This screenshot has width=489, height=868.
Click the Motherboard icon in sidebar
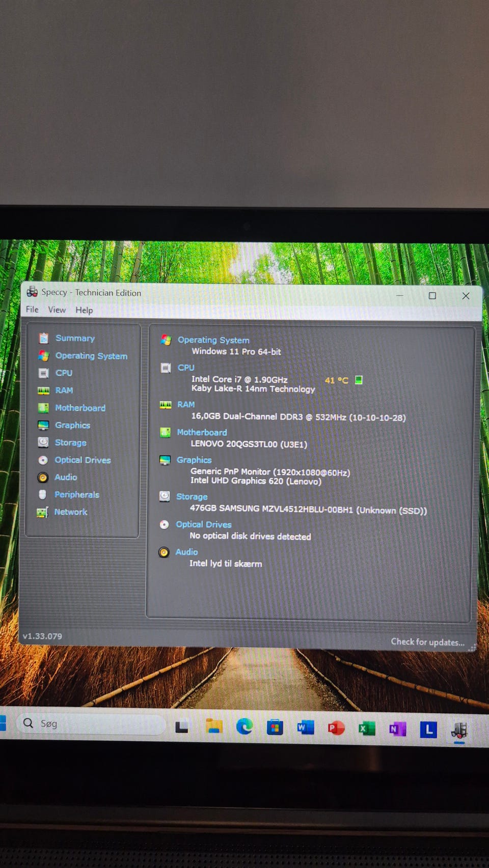(43, 408)
